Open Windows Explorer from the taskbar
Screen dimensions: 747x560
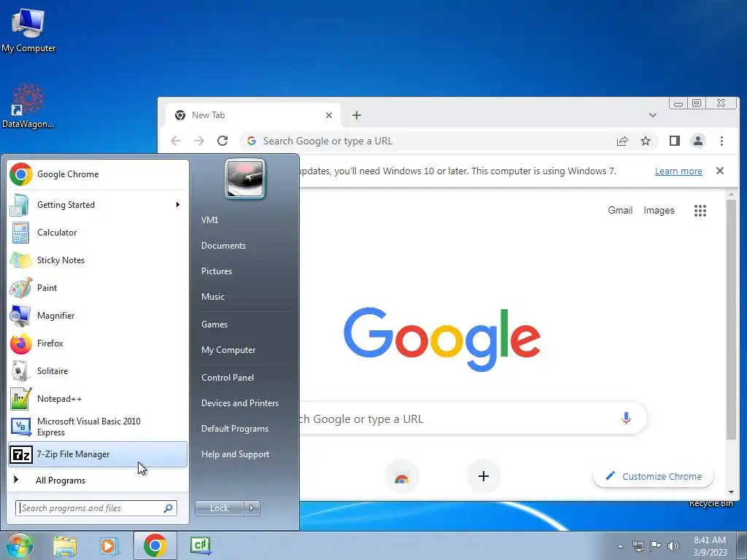(65, 545)
